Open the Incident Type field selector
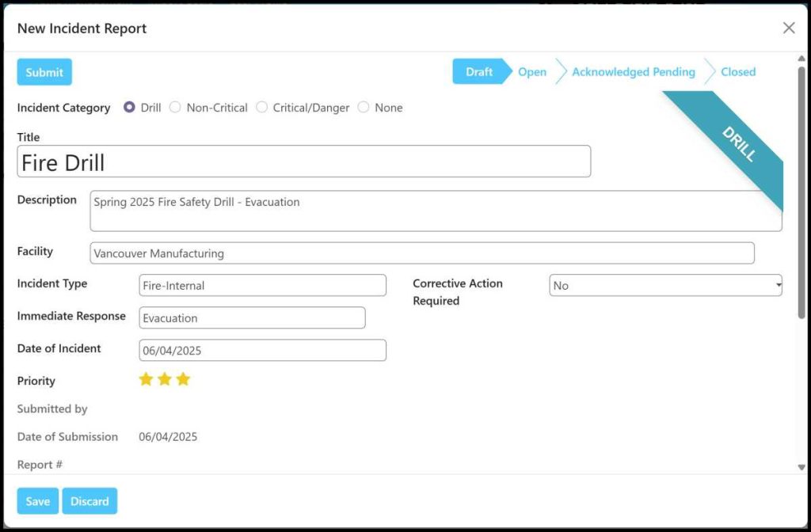This screenshot has height=532, width=811. coord(262,286)
